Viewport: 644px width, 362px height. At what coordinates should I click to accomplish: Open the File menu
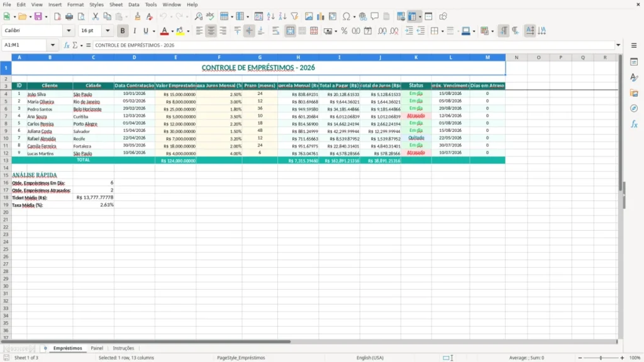click(x=7, y=4)
